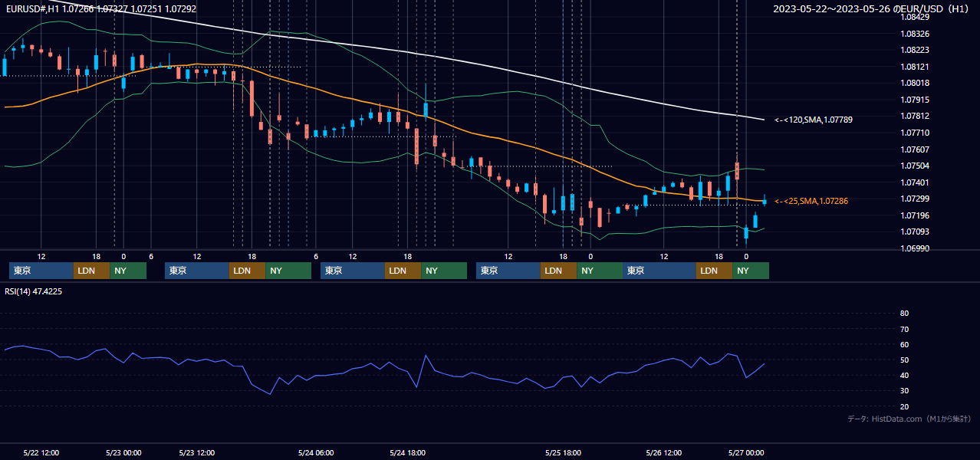
Task: Select the leftmost LDN session block
Action: (92, 271)
